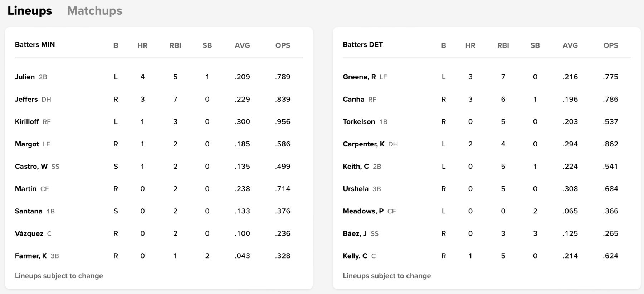
Task: Open Vázquez player page
Action: 29,233
